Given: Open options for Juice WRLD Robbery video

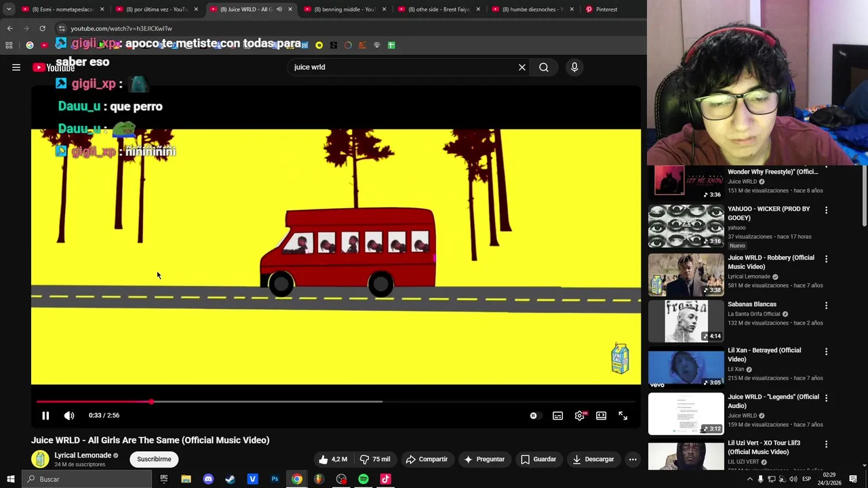Looking at the screenshot, I should (x=826, y=259).
